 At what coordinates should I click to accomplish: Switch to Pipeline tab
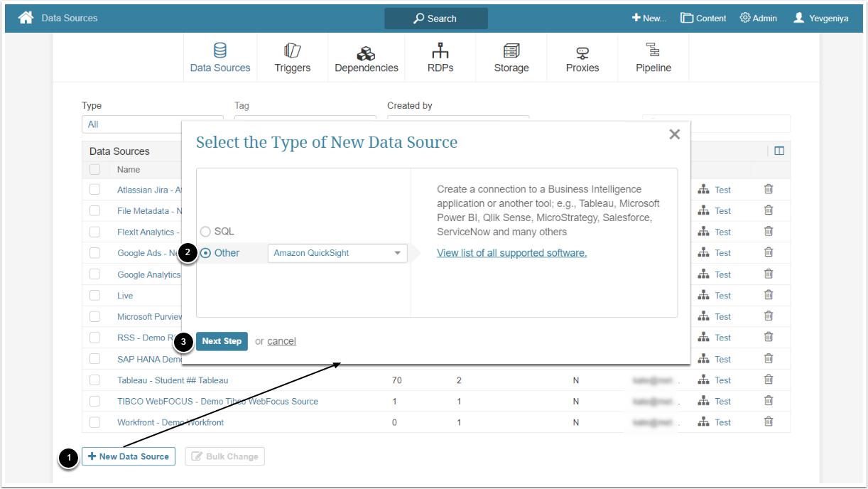coord(653,58)
